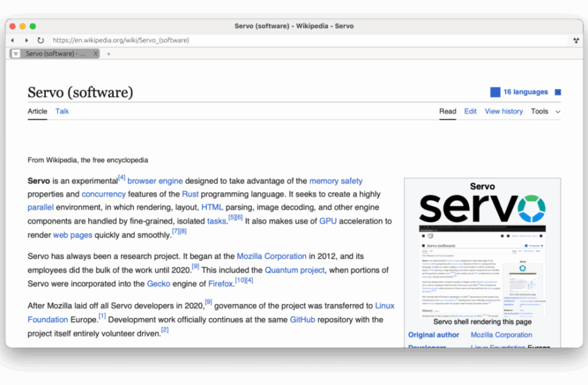
Task: Follow the browser engine link
Action: pyautogui.click(x=155, y=181)
